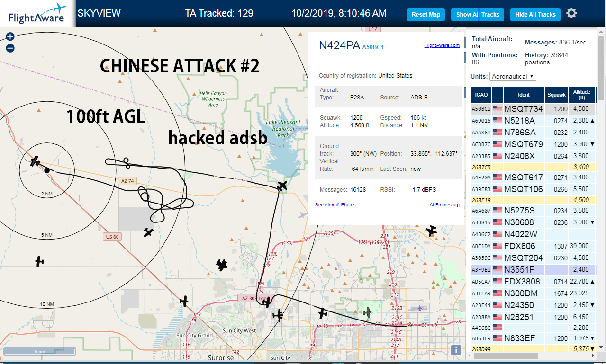This screenshot has height=364, width=606.
Task: Select the purple jet icon near 215B
Action: [x=420, y=308]
